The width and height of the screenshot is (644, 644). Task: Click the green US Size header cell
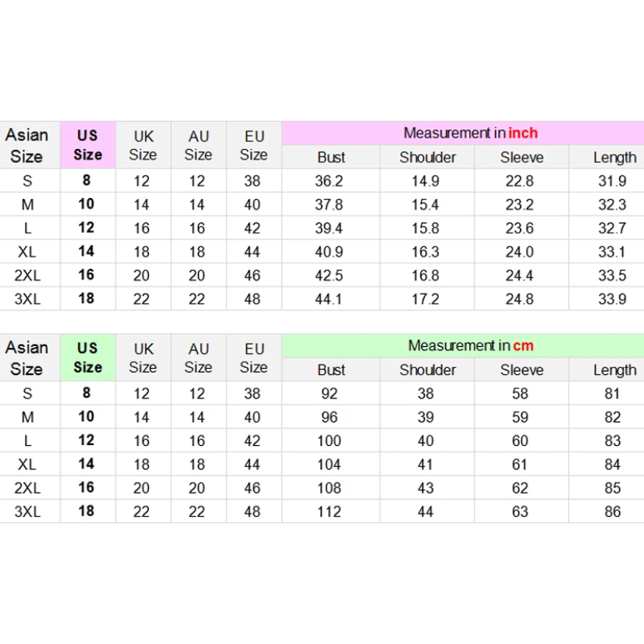[87, 357]
